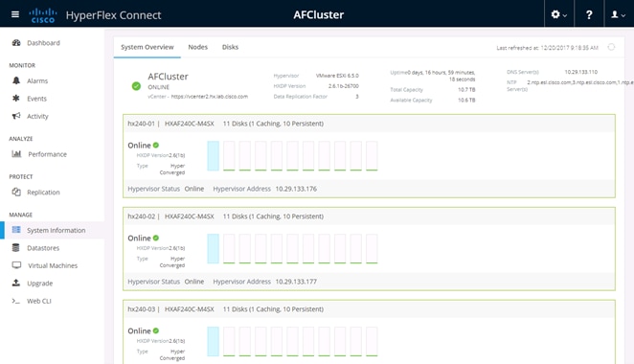
Task: Click DNS server value 10.29.133.110
Action: click(x=581, y=72)
